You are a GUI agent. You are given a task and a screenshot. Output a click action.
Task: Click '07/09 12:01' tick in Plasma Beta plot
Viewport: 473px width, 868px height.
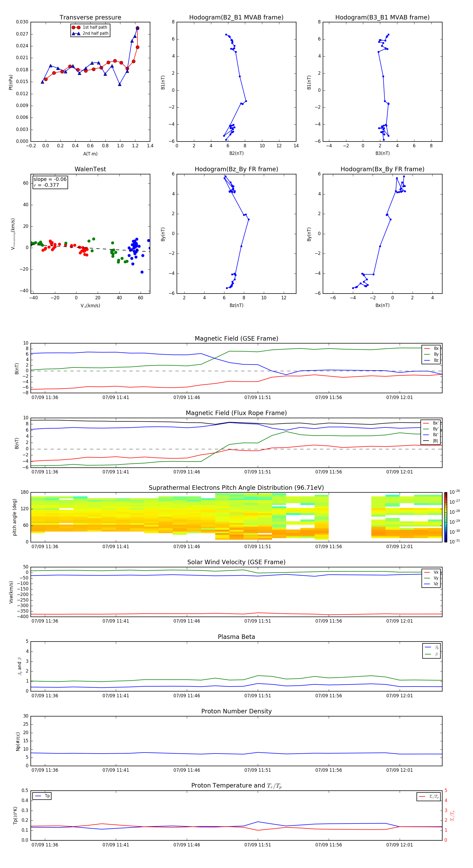point(399,695)
